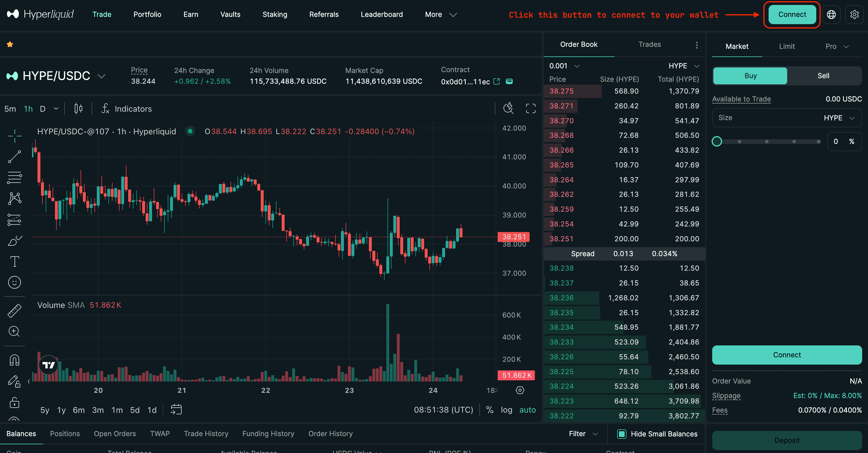Activate the chart zoom-in tool

[15, 331]
